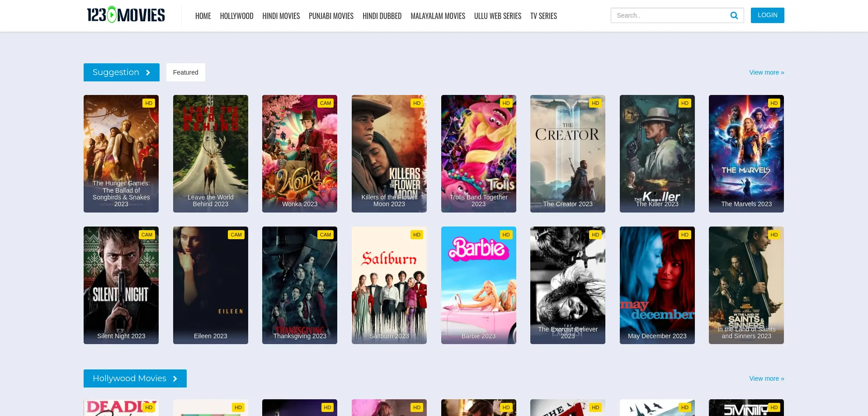Click the search magnifier icon
The width and height of the screenshot is (868, 416).
click(x=734, y=15)
